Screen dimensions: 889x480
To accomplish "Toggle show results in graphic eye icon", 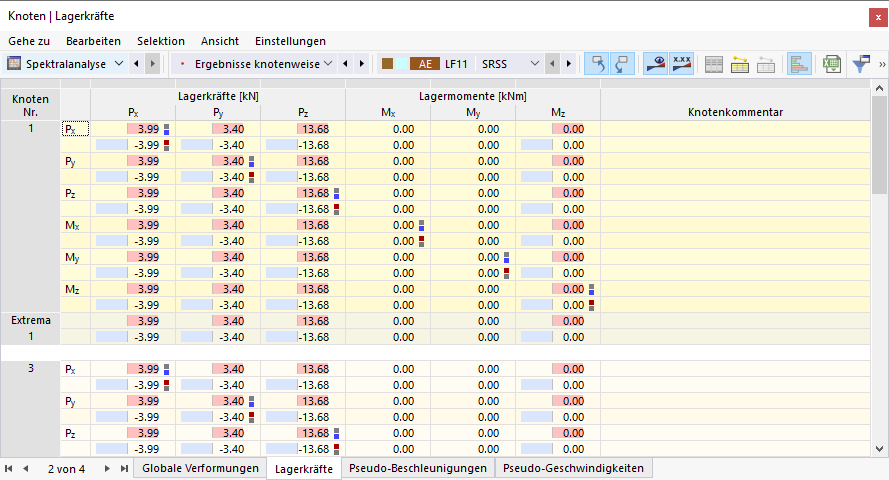I will click(x=655, y=64).
